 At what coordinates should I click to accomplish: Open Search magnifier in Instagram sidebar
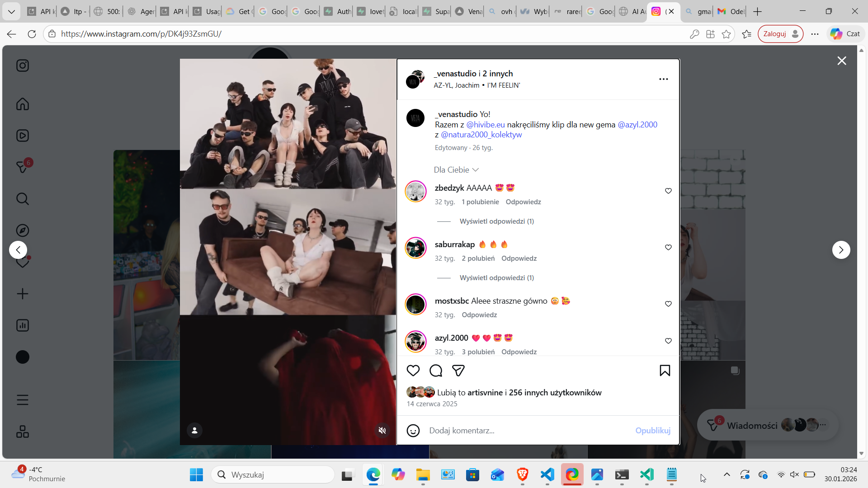click(x=22, y=199)
